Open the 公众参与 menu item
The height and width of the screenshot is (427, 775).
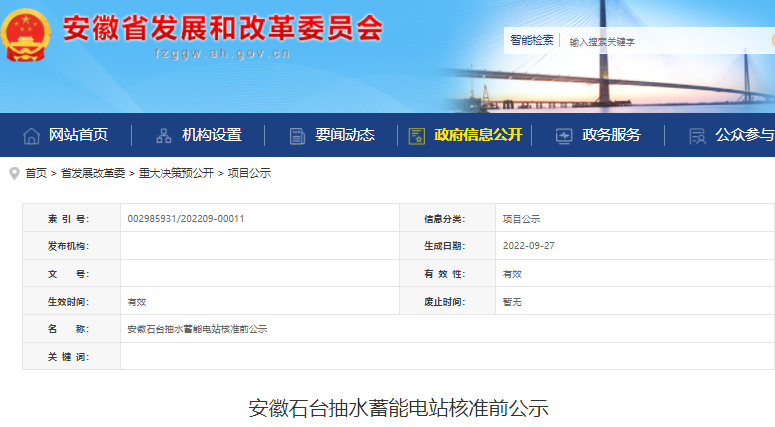745,135
